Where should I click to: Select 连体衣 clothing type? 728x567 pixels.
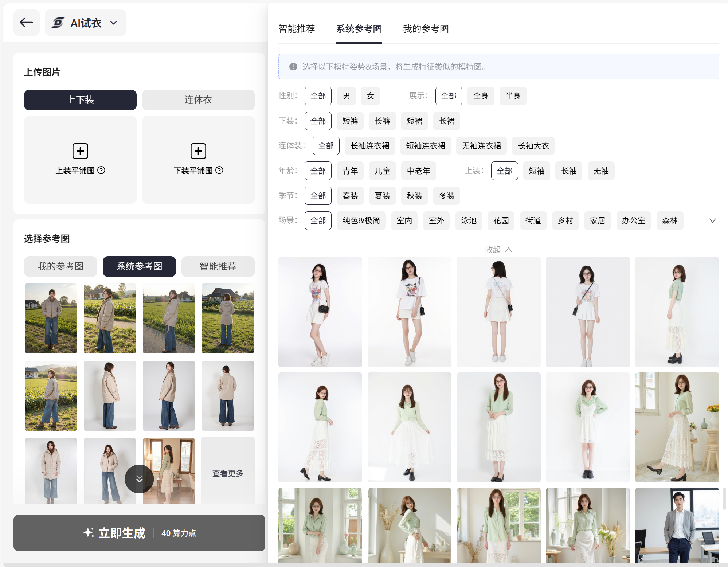tap(198, 100)
